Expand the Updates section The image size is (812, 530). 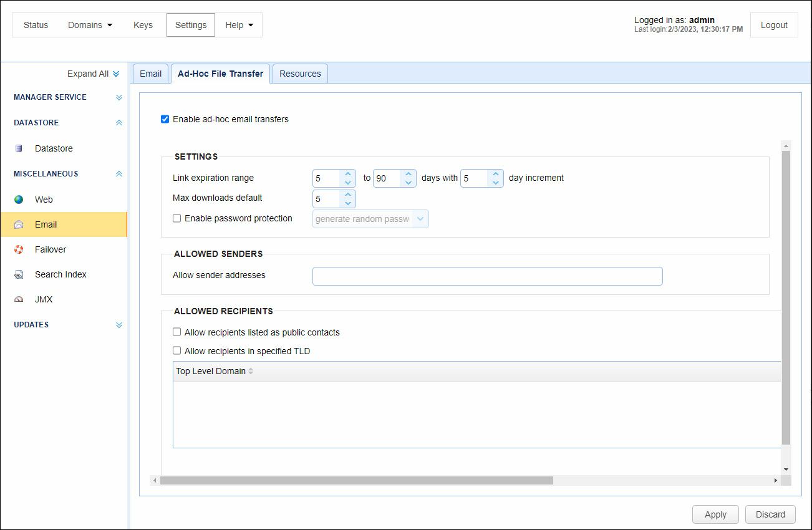[x=119, y=325]
